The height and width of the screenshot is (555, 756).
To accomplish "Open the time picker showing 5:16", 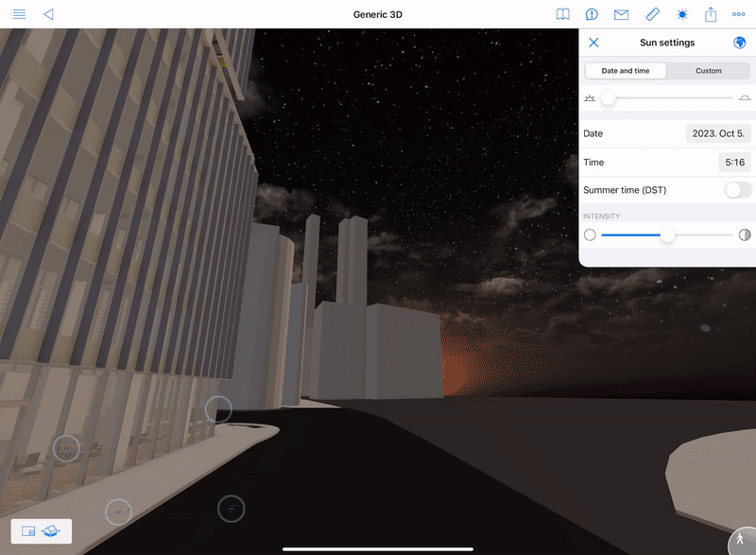I will coord(734,163).
